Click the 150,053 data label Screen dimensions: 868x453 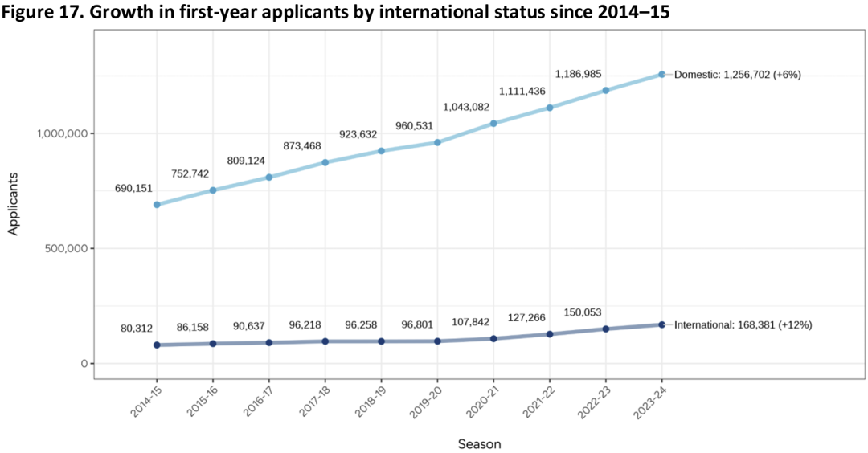pyautogui.click(x=583, y=312)
